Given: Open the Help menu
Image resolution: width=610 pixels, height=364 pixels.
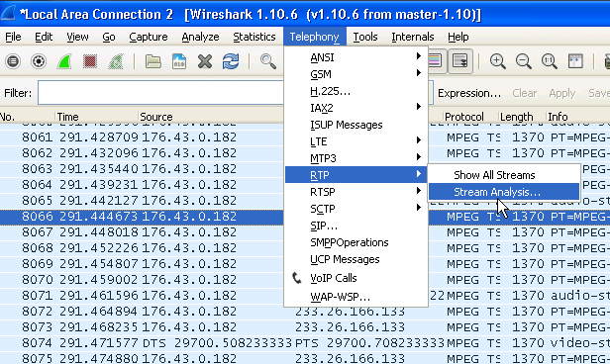Looking at the screenshot, I should 457,37.
